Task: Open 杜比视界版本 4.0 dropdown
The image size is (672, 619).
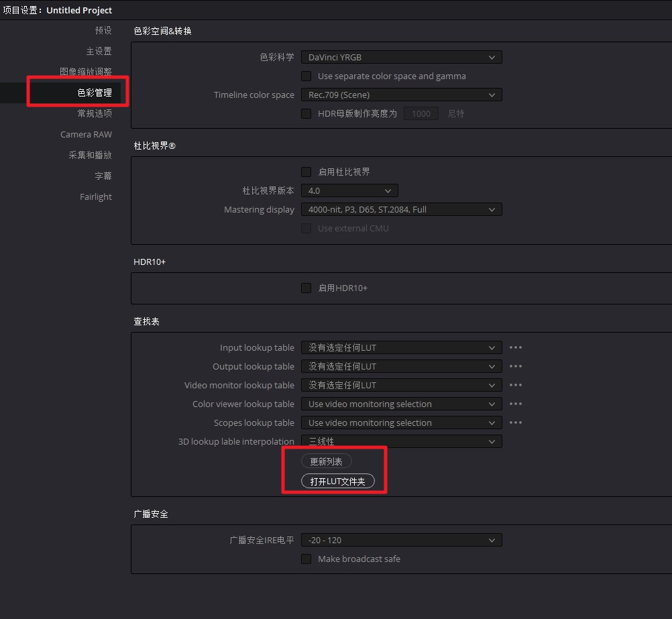Action: pyautogui.click(x=349, y=190)
